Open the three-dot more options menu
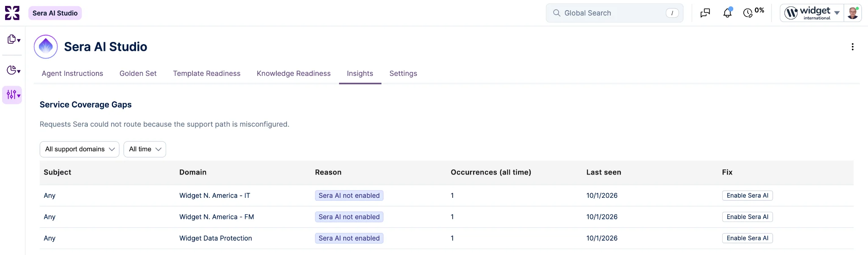This screenshot has width=868, height=255. coord(852,47)
